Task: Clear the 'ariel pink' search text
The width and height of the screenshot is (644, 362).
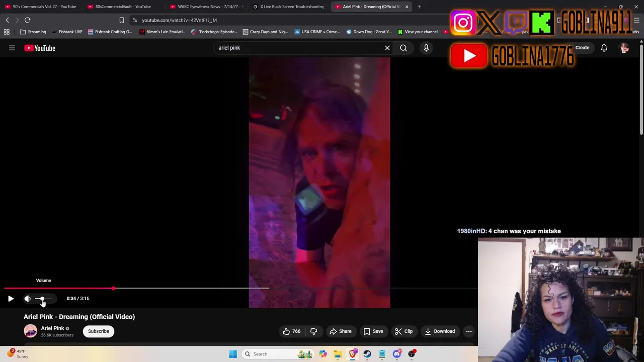Action: [x=387, y=48]
